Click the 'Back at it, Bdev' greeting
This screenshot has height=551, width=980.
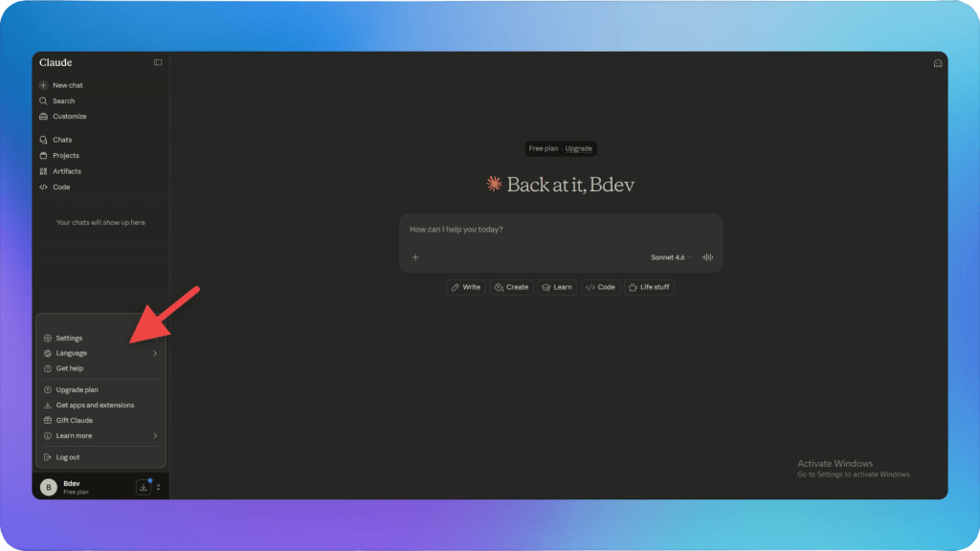coord(570,185)
